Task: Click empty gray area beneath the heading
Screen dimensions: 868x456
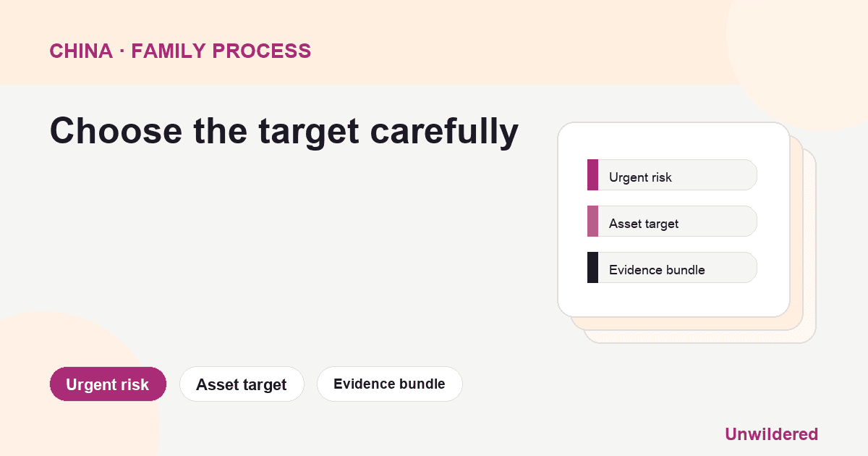Action: pos(289,253)
